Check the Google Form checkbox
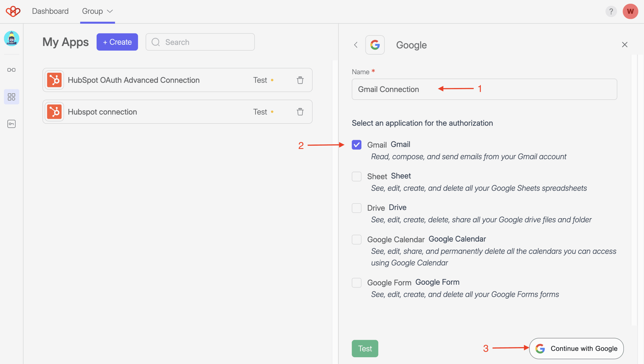644x364 pixels. [356, 282]
